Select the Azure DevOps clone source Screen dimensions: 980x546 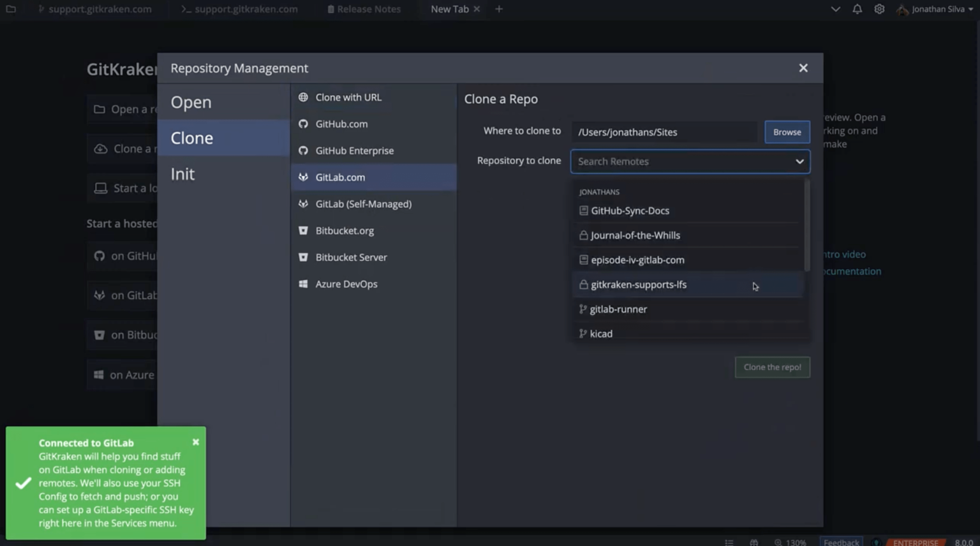346,284
